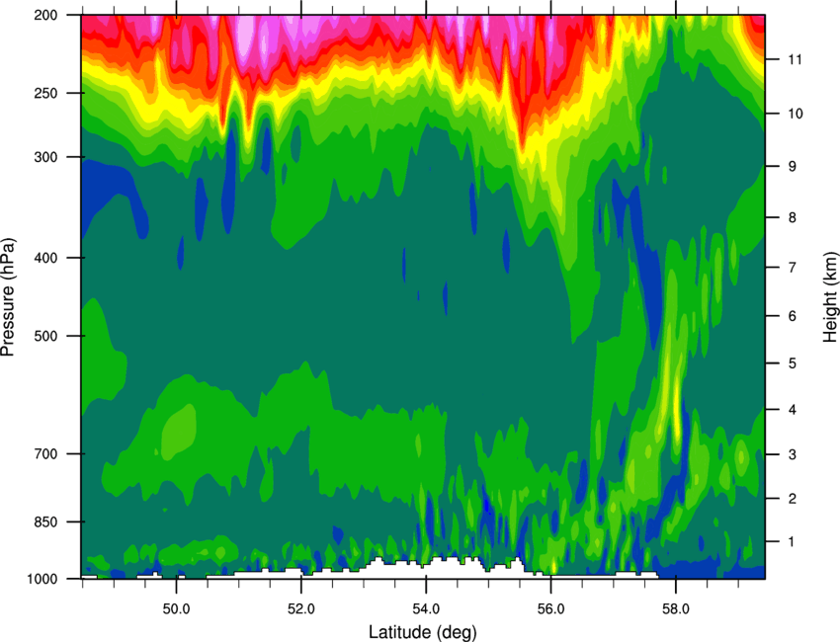The height and width of the screenshot is (642, 840).
Task: Click the 700 pressure tick label
Action: pyautogui.click(x=46, y=453)
